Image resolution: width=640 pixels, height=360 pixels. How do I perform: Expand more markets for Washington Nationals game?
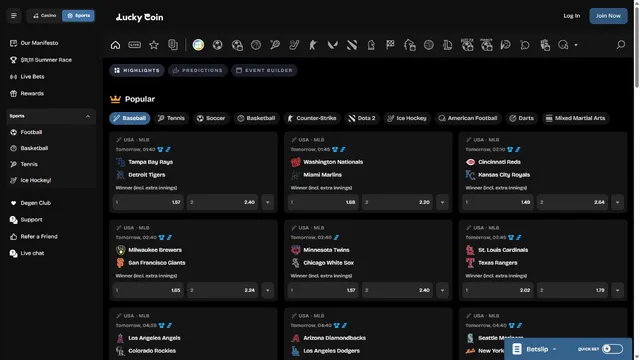click(x=442, y=202)
